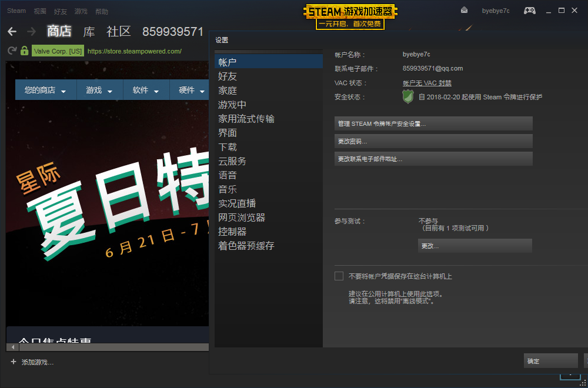Go back with the left arrow
Screen dimensions: 588x388
pos(12,32)
